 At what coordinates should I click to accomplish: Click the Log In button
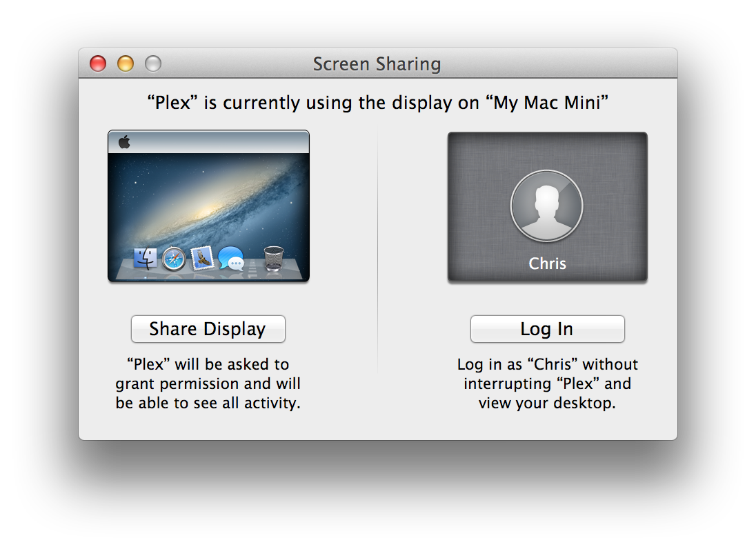[x=547, y=329]
